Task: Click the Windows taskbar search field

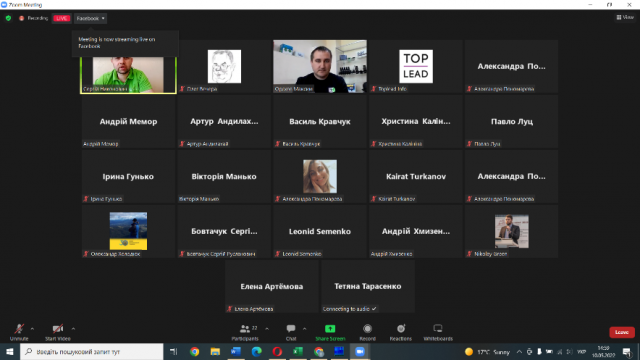Action: 92,351
